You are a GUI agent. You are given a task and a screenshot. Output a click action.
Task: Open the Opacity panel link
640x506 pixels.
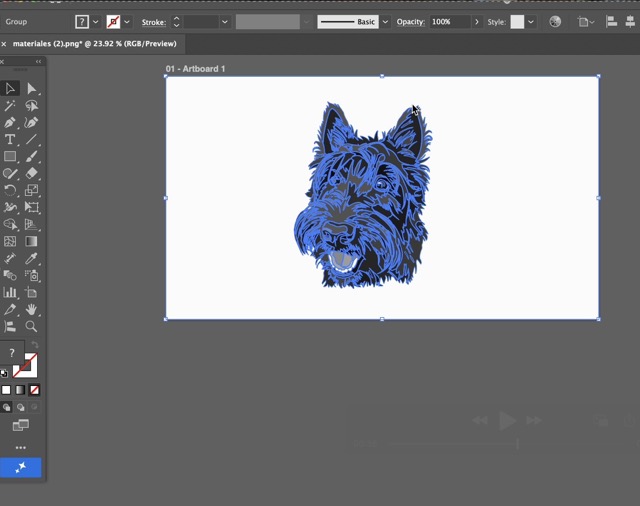[x=411, y=22]
